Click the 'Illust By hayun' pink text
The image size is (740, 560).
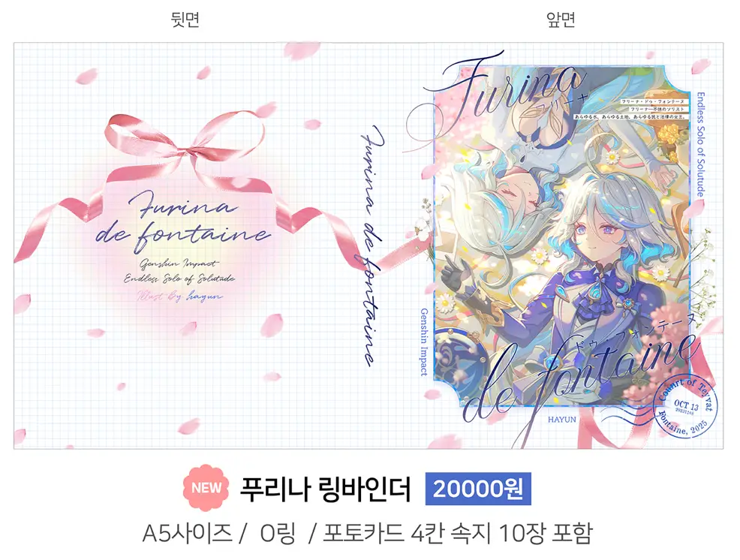179,296
